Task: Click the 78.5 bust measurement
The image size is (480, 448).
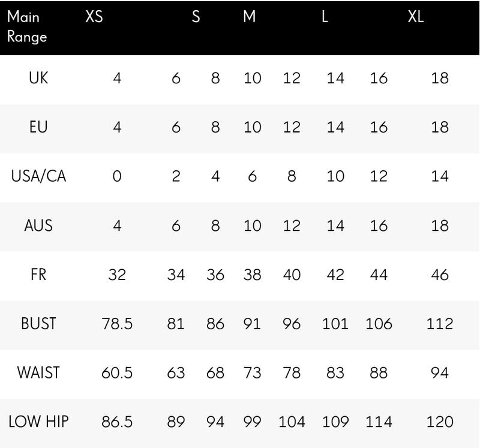Action: 117,324
